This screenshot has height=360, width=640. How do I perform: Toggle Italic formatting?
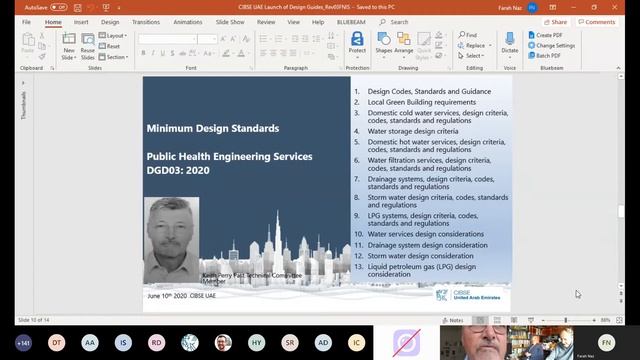coord(153,53)
